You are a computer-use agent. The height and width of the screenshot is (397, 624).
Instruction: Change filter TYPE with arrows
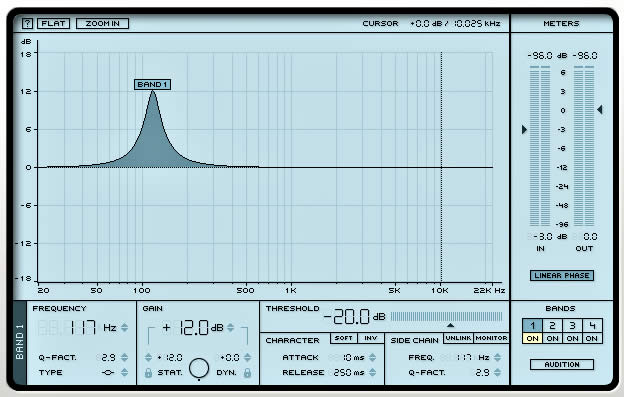[125, 372]
